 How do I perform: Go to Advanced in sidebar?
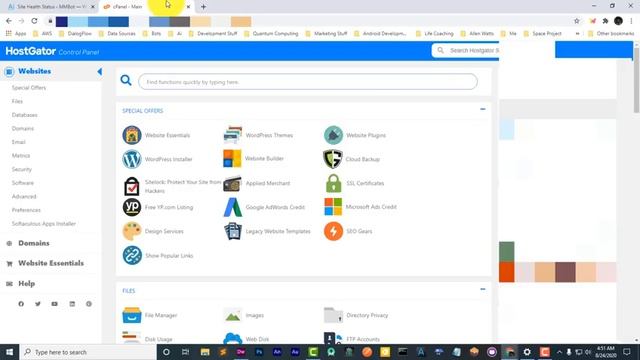(24, 196)
